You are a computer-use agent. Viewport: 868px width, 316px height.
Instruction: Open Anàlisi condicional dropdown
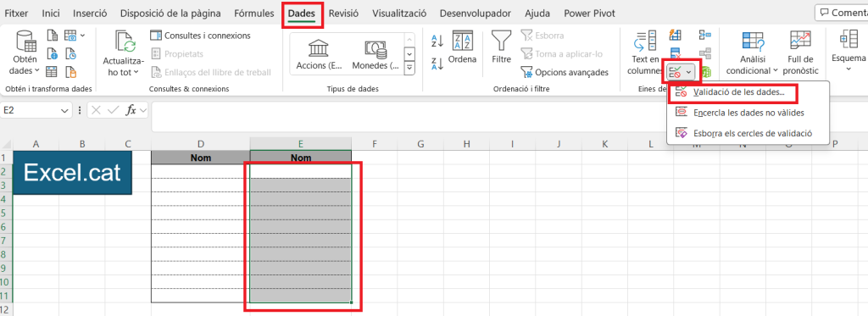[752, 53]
